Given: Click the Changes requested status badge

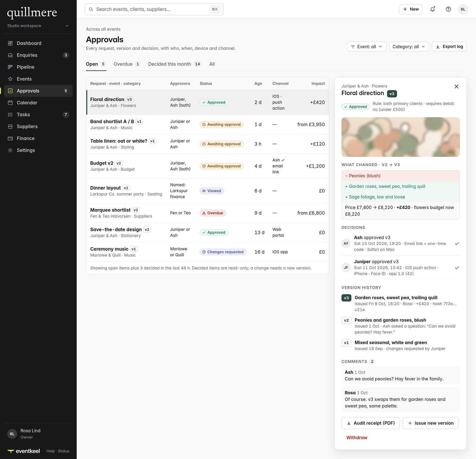Looking at the screenshot, I should click(223, 252).
